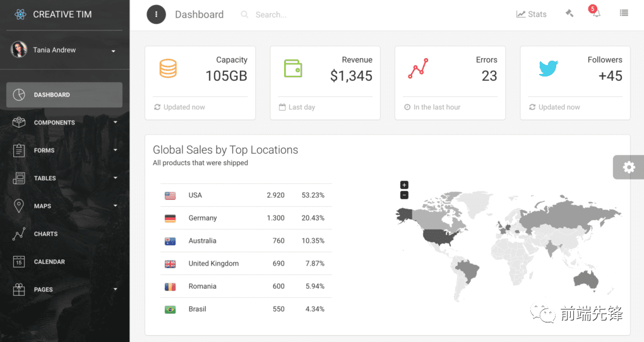Zoom out the map with minus button
This screenshot has height=342, width=644.
point(404,195)
